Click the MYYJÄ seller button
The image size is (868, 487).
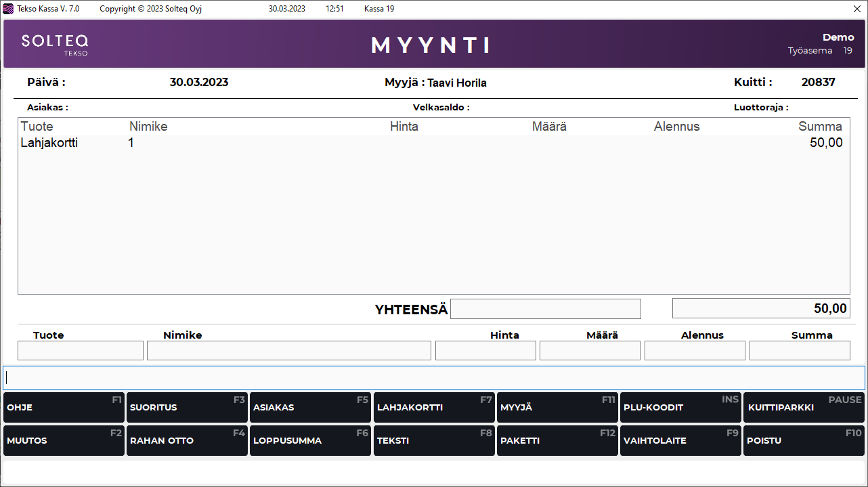(557, 408)
